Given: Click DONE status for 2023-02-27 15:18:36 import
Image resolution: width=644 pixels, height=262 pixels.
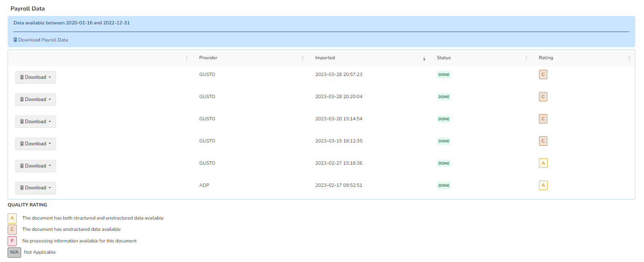Looking at the screenshot, I should click(444, 163).
